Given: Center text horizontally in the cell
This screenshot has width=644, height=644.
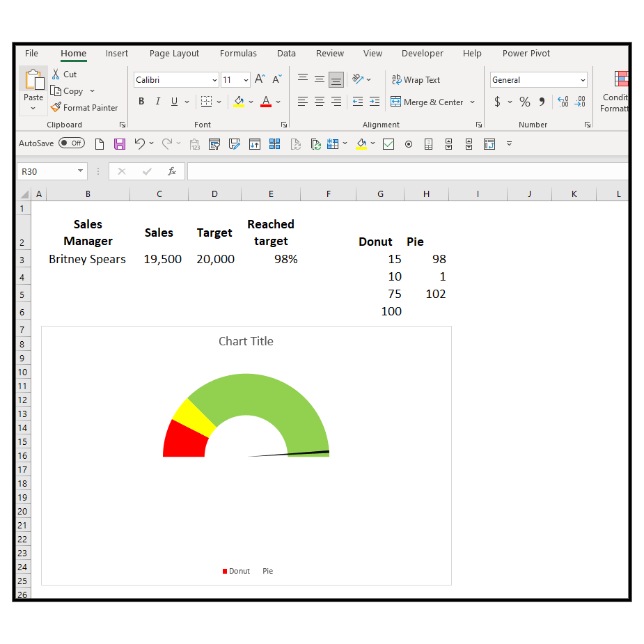Looking at the screenshot, I should point(320,102).
